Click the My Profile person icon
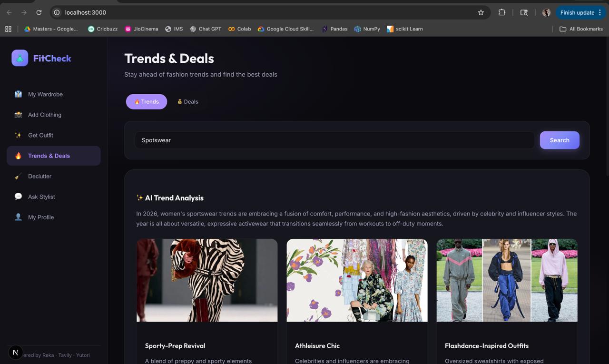This screenshot has height=364, width=609. click(x=18, y=217)
